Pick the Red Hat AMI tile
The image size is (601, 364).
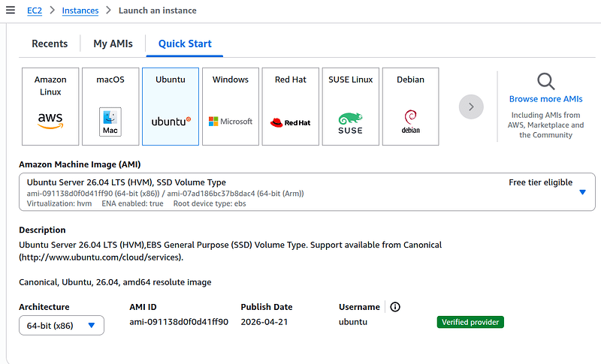pos(291,107)
